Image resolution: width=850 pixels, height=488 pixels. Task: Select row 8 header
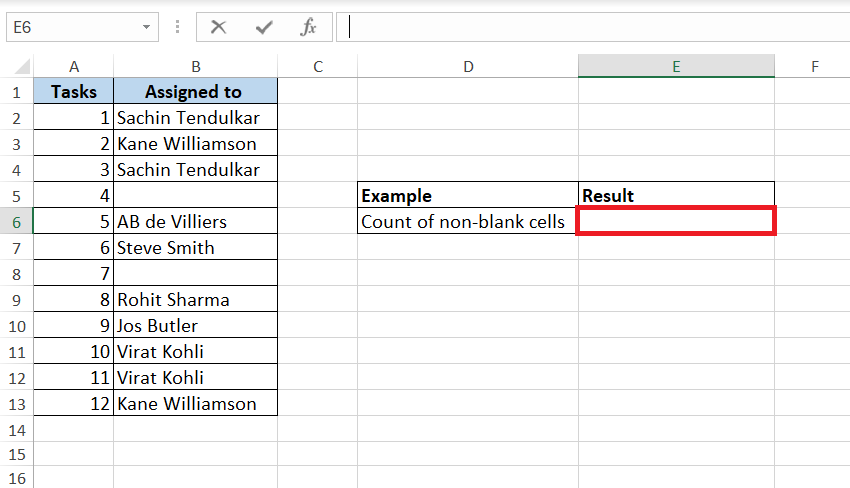16,273
